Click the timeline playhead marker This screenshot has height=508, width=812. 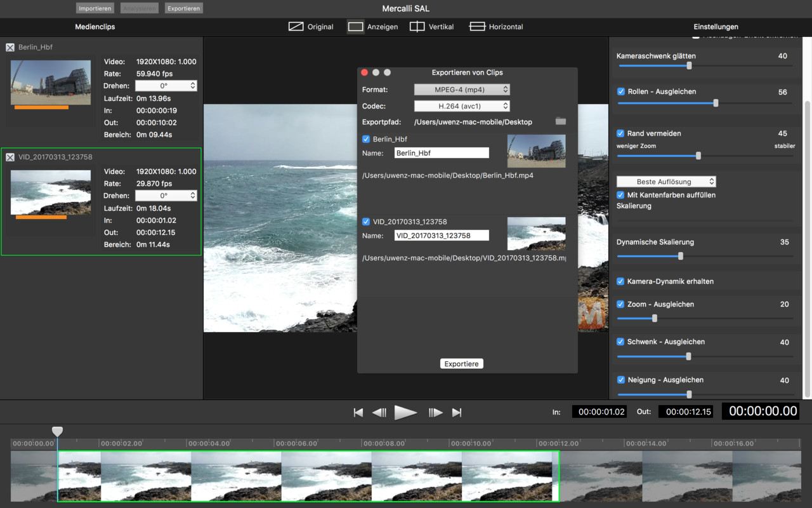[57, 431]
